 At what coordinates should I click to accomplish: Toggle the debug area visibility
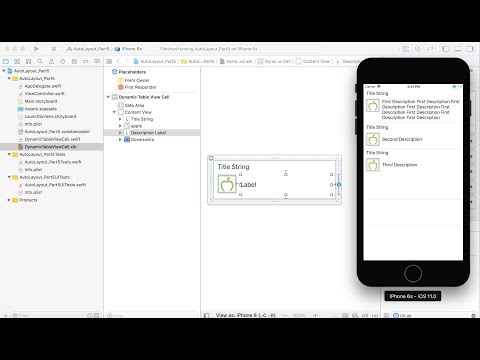[458, 49]
